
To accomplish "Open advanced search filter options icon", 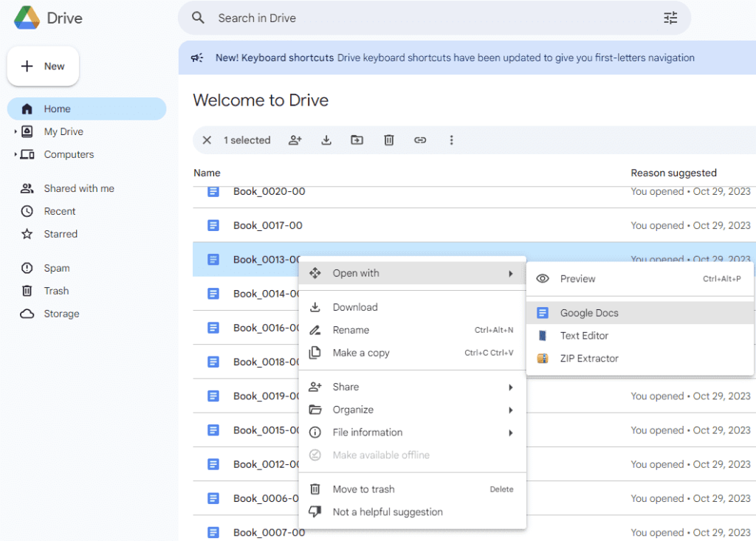I will click(670, 18).
